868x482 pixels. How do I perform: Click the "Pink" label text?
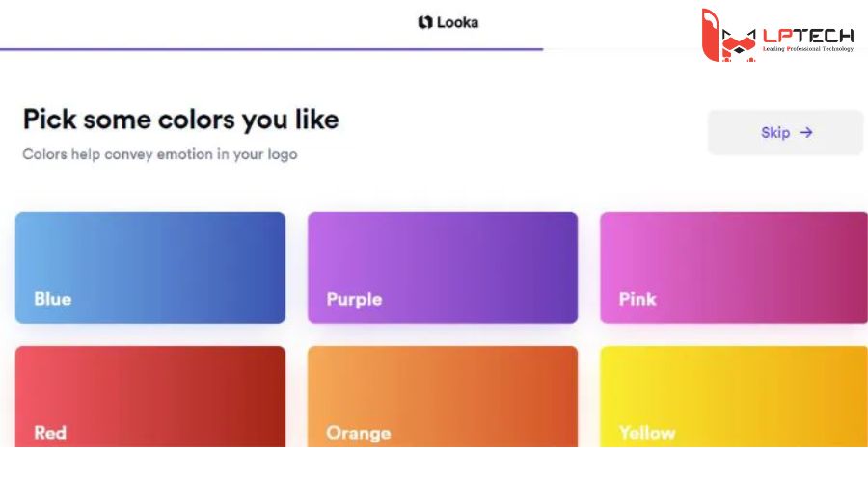point(637,299)
